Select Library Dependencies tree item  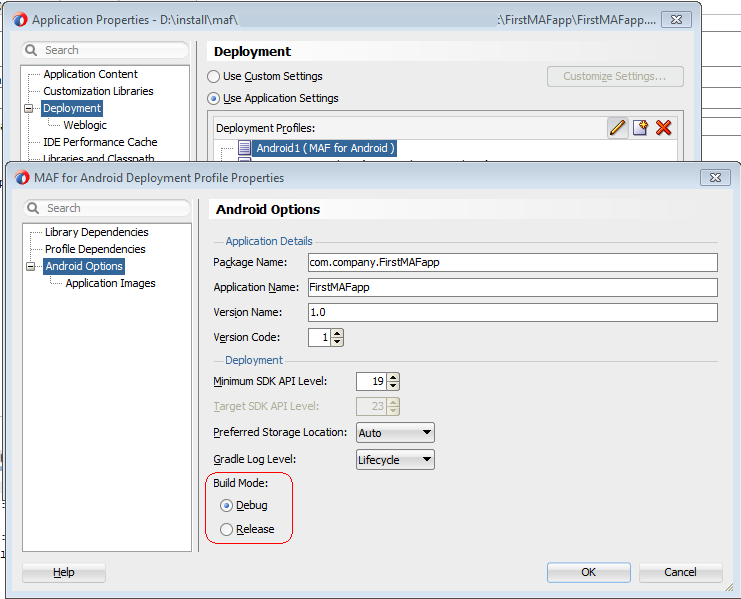pyautogui.click(x=96, y=232)
